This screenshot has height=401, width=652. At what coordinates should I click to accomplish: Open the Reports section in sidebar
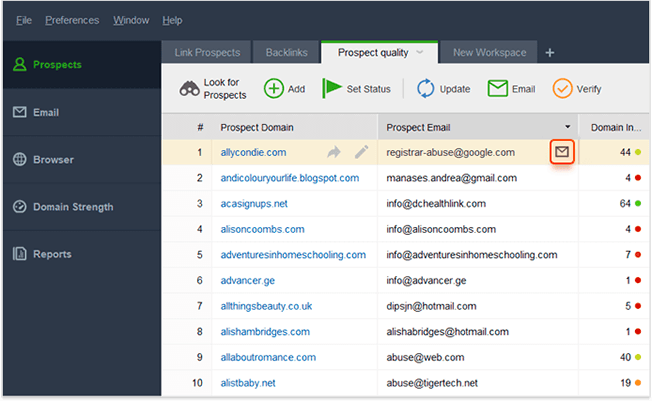point(82,254)
